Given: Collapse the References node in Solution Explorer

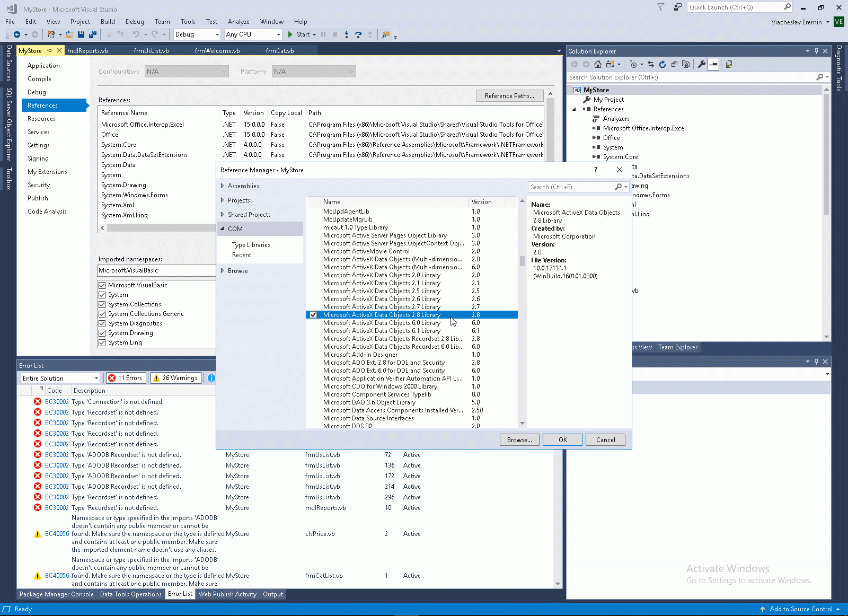Looking at the screenshot, I should pyautogui.click(x=574, y=109).
